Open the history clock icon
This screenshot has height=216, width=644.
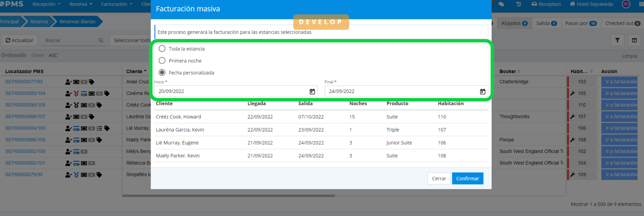(x=519, y=4)
